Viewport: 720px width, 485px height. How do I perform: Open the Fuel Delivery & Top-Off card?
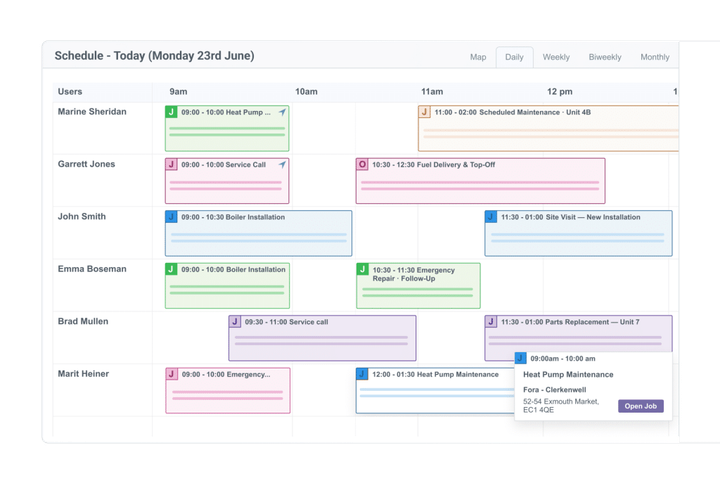tap(480, 180)
